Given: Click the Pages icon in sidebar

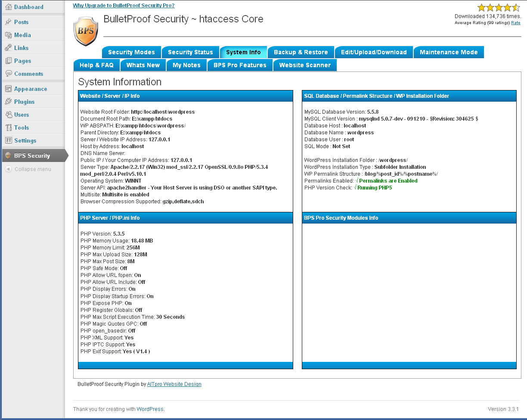Looking at the screenshot, I should click(8, 61).
